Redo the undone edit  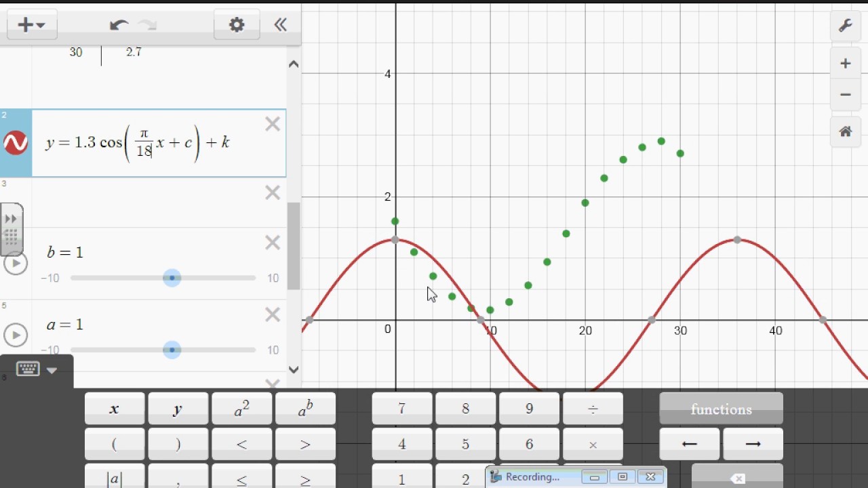(x=147, y=25)
